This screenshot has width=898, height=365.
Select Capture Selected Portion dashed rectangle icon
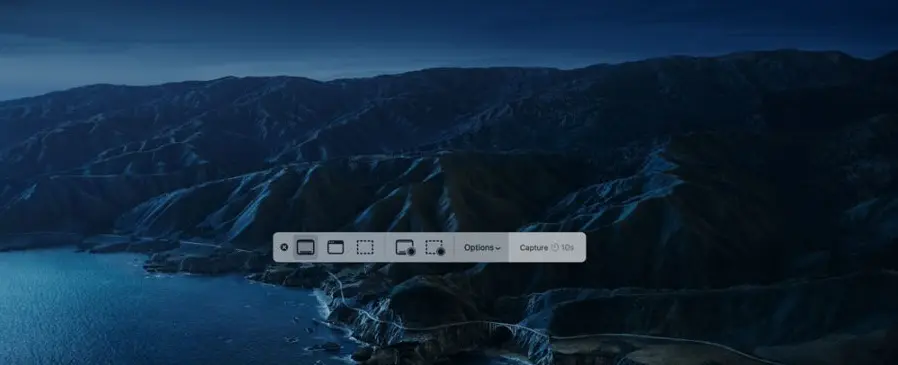365,248
